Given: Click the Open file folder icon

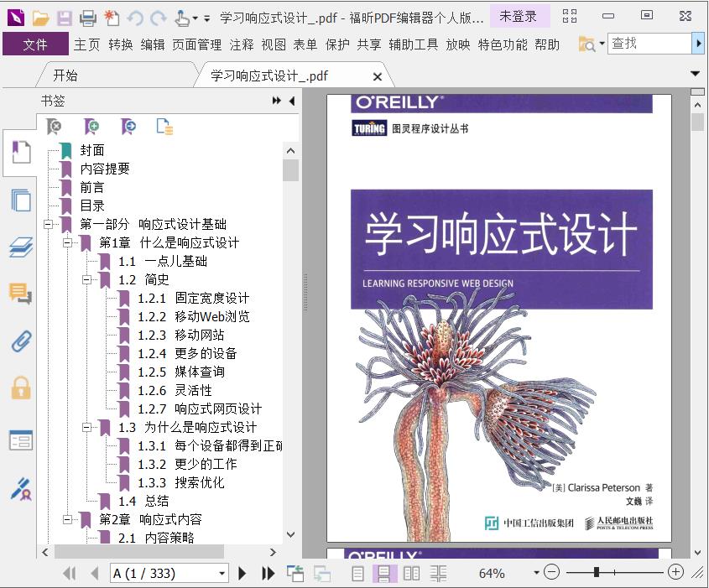Looking at the screenshot, I should click(40, 18).
